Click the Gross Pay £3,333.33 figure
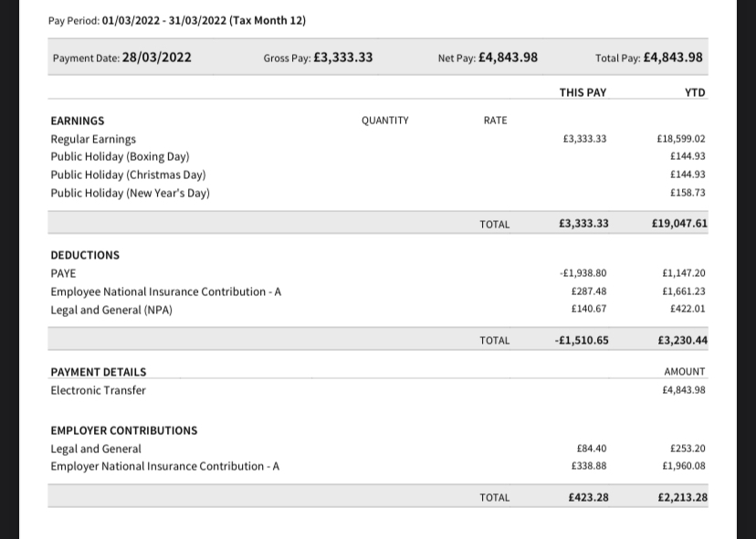 point(343,58)
